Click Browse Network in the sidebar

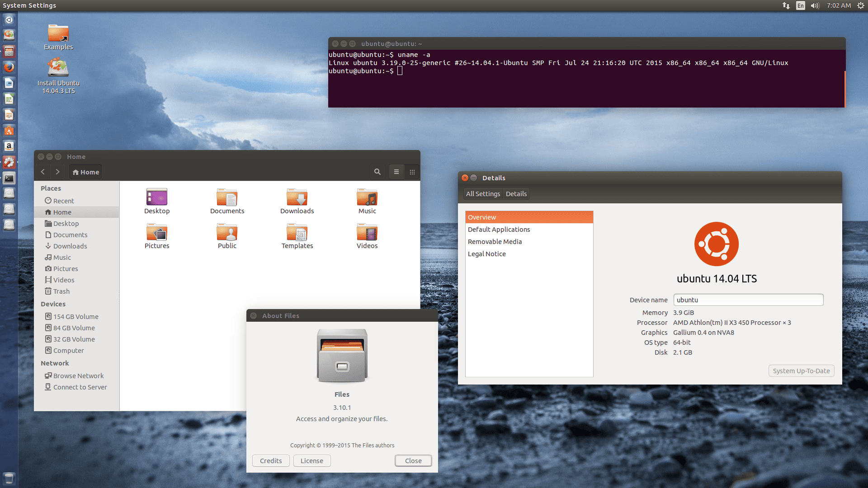78,376
